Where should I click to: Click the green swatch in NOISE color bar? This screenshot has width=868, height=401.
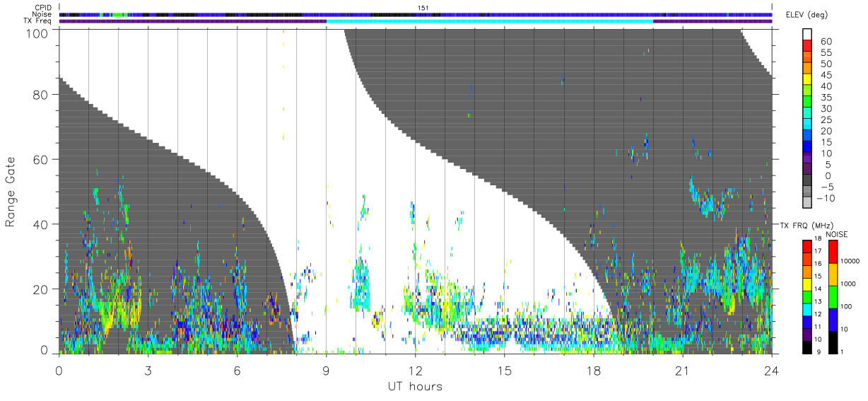tap(833, 296)
